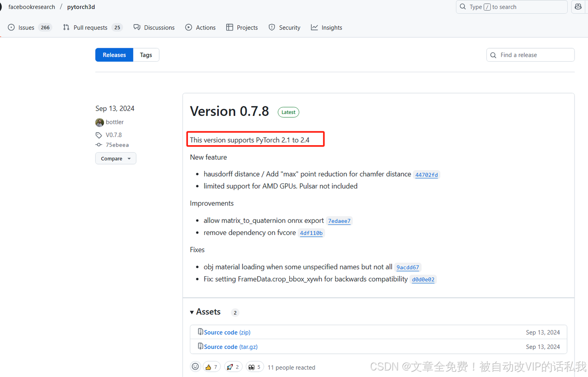Click the Latest badge
Screen dimensions: 588x377
(288, 112)
